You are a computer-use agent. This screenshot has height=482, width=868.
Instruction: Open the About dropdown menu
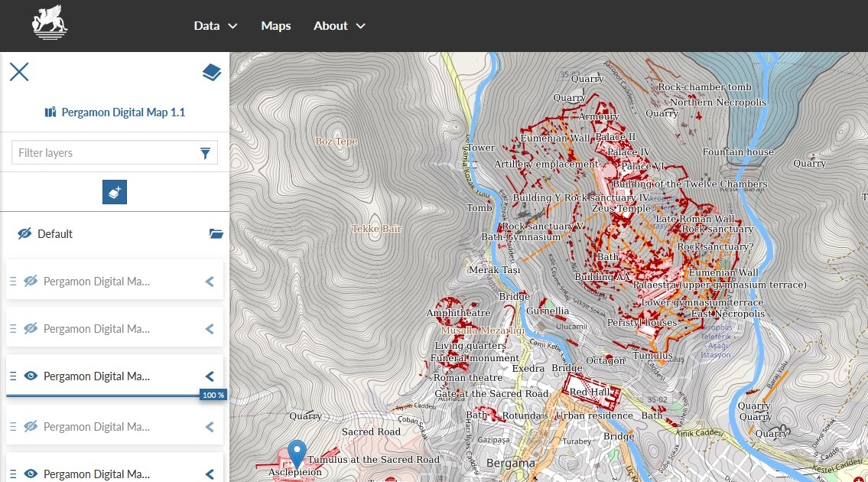(x=339, y=25)
